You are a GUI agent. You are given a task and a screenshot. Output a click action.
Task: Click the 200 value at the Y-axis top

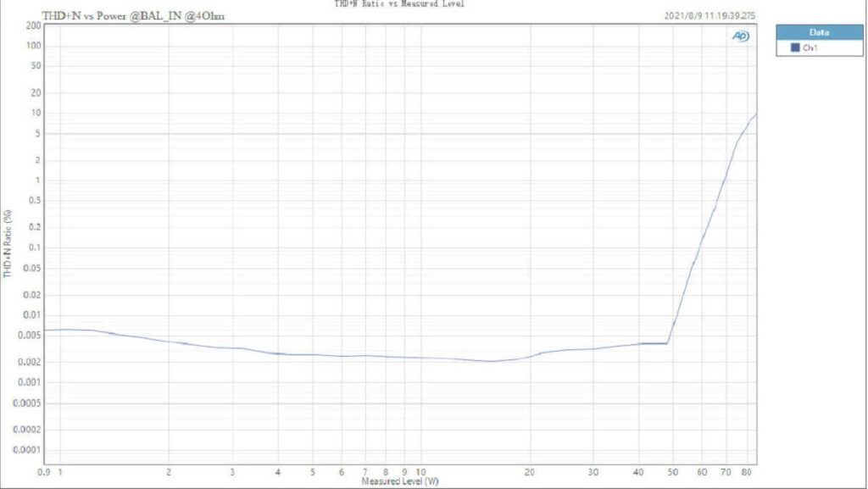tap(34, 25)
